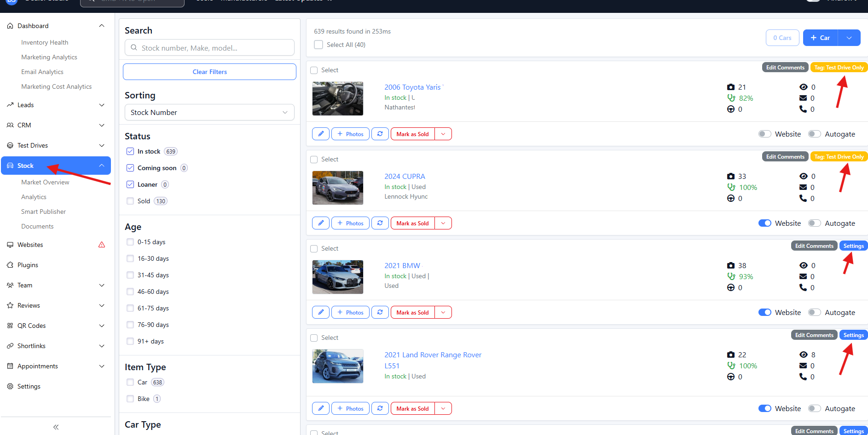Click the Reviews star icon
This screenshot has height=435, width=868.
10,305
